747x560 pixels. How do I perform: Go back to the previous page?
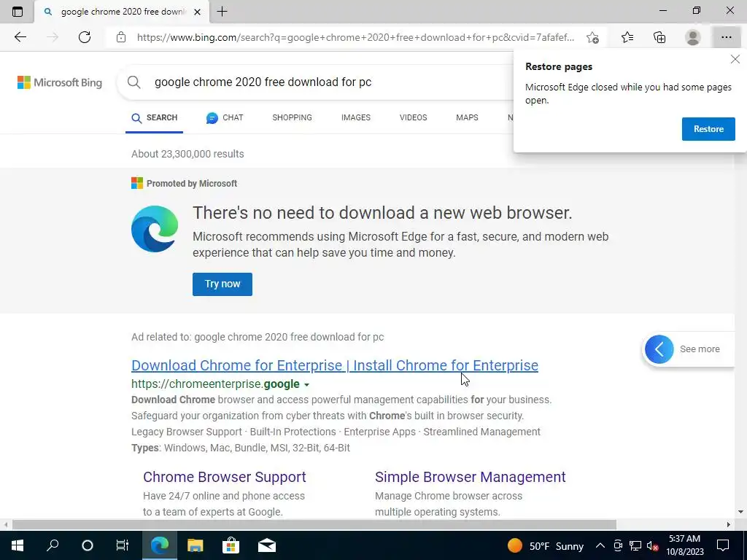[x=20, y=37]
